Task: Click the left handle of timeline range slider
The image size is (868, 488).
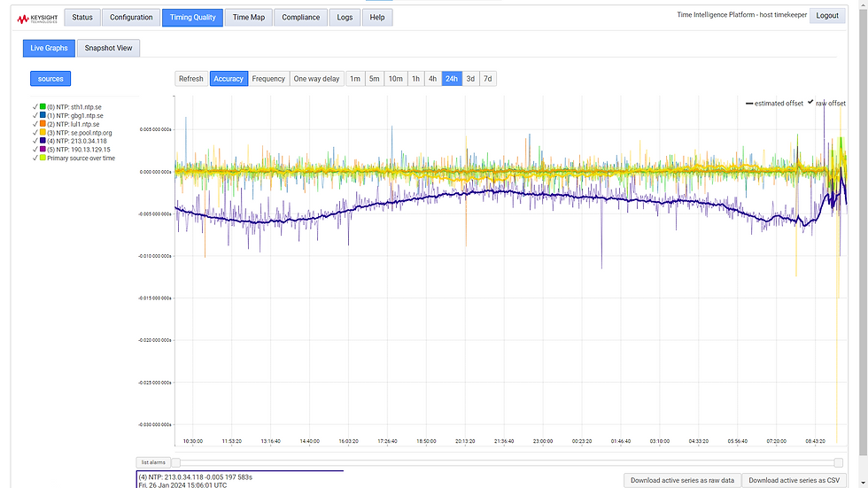Action: 176,462
